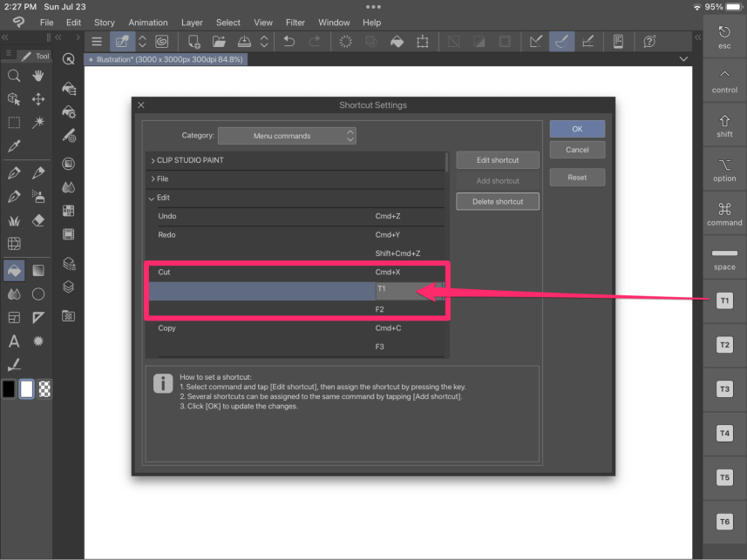Open the File menu
The height and width of the screenshot is (560, 747).
[47, 23]
